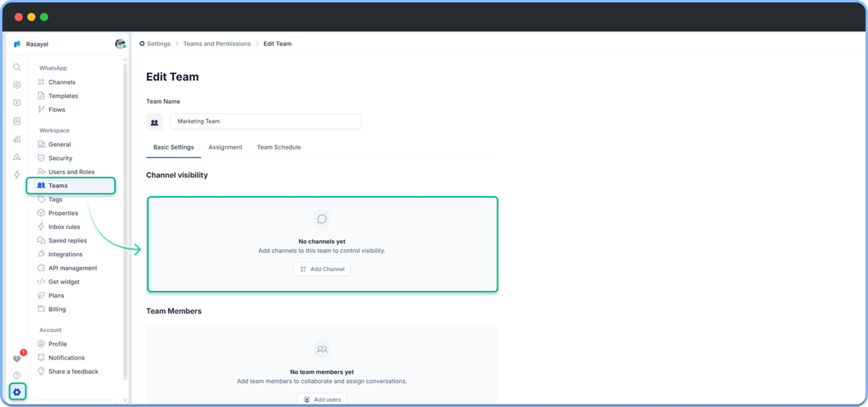The image size is (868, 407).
Task: Open the search icon in left rail
Action: tap(17, 67)
